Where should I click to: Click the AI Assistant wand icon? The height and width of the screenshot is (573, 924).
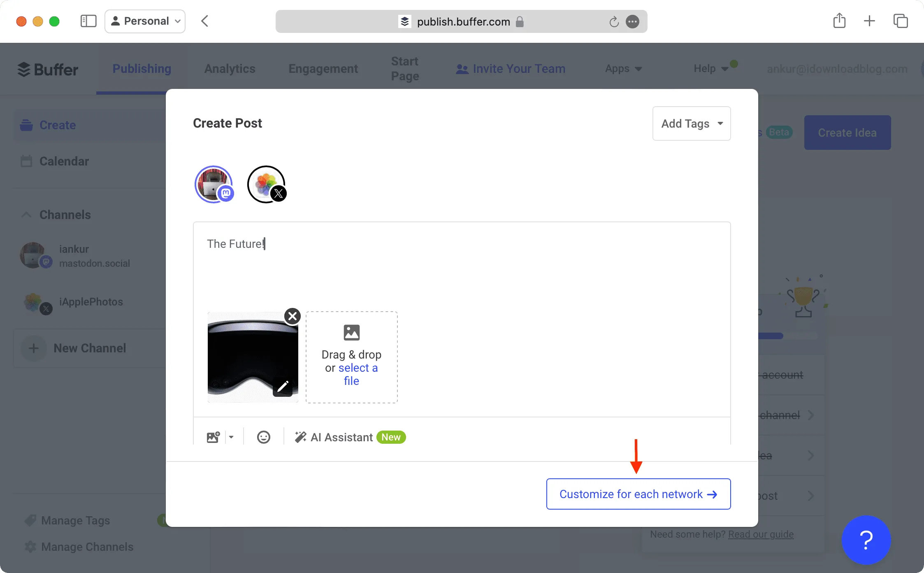tap(300, 436)
